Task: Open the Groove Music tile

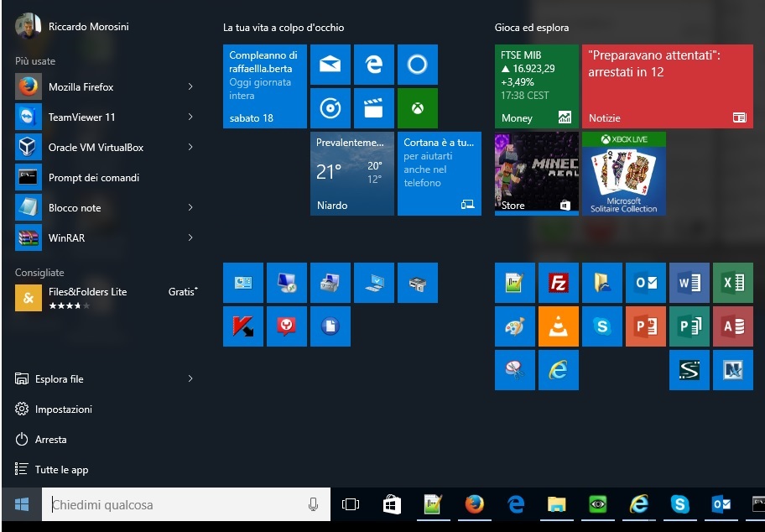Action: [330, 108]
